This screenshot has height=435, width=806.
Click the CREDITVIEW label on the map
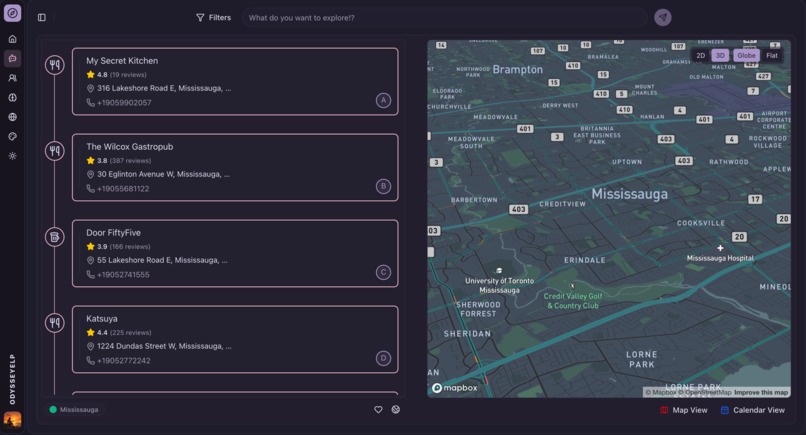coord(562,204)
